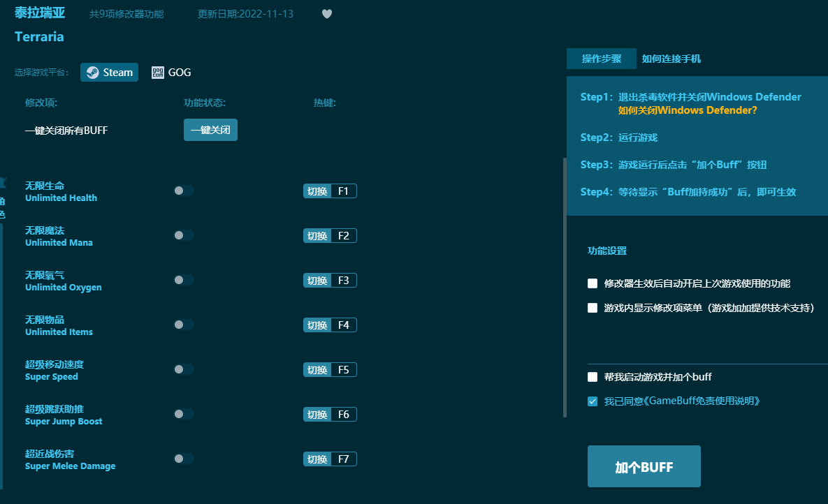Click the 一键关闭所有BUFF label

pyautogui.click(x=66, y=131)
